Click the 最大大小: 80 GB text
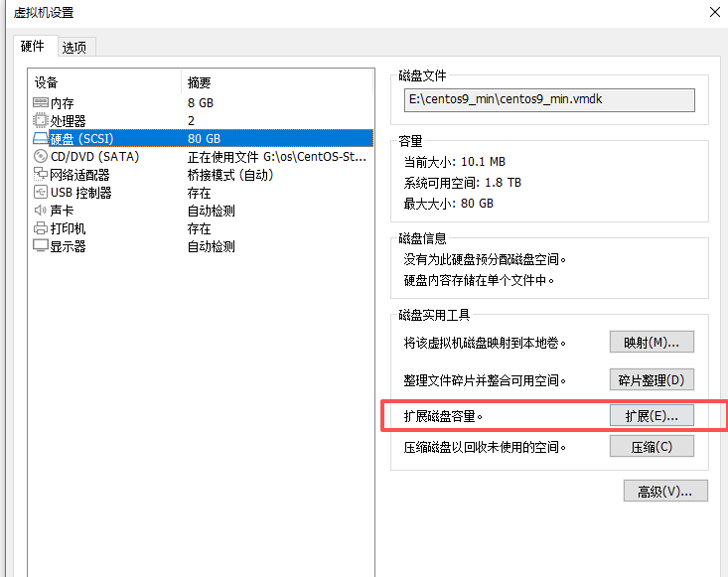The height and width of the screenshot is (577, 728). pos(449,204)
